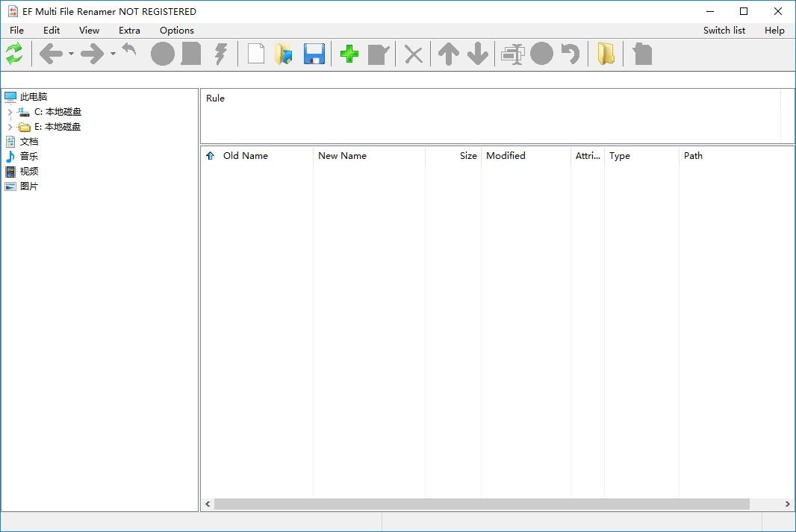Click the gray circle beside the rename icon
796x532 pixels.
click(541, 54)
